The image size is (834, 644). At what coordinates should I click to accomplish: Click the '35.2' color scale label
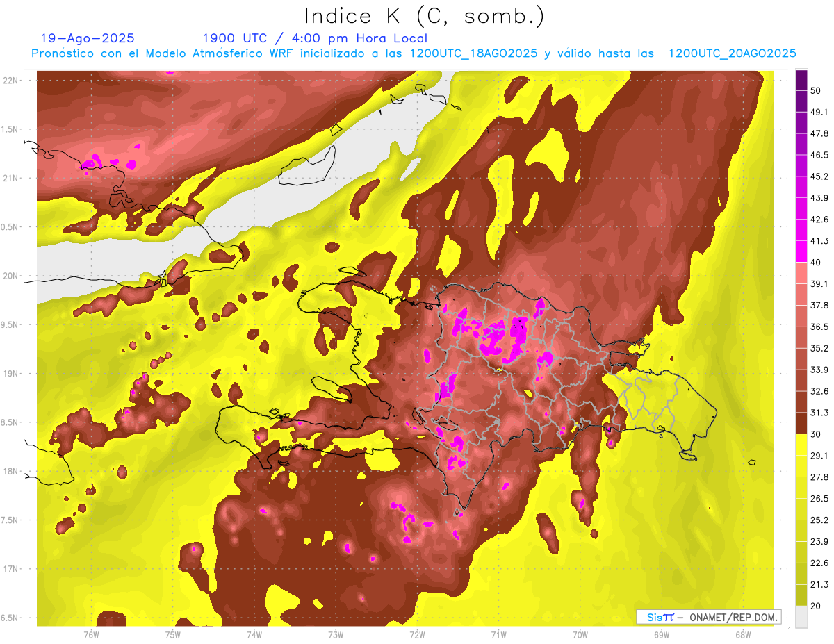819,348
